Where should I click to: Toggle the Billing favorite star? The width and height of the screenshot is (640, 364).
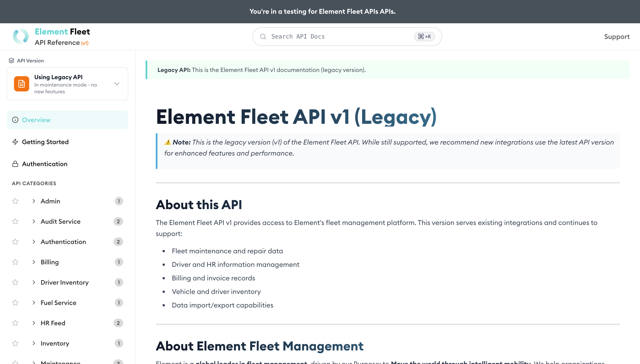coord(15,262)
